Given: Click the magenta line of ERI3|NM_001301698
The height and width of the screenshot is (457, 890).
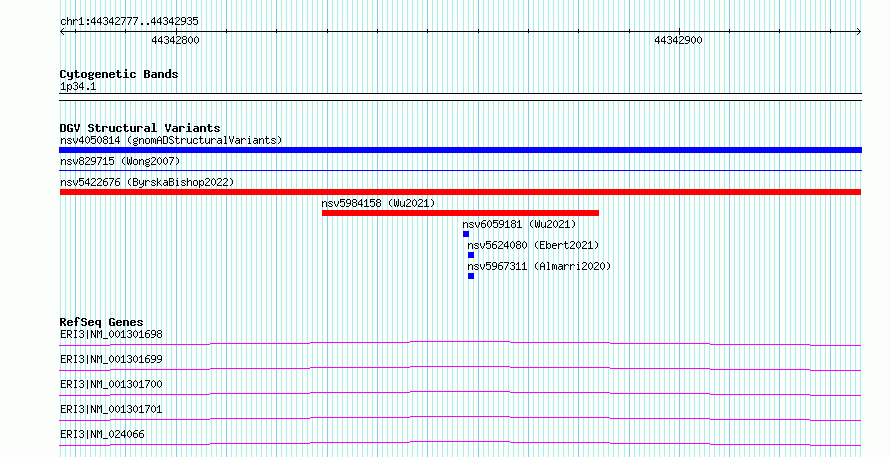Looking at the screenshot, I should tap(460, 343).
